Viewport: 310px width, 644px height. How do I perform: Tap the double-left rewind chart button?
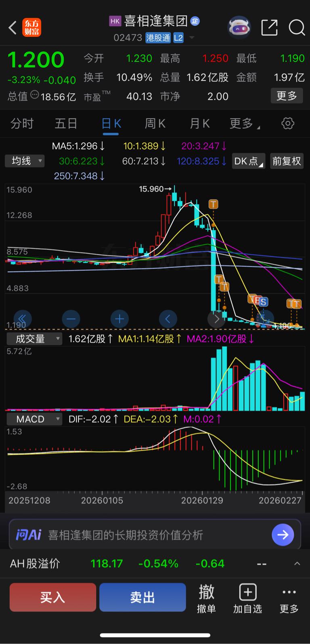click(22, 319)
